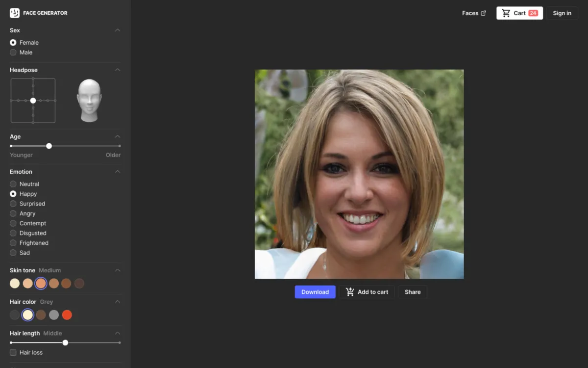This screenshot has width=588, height=368.
Task: Choose the lightest skin tone swatch
Action: coord(15,284)
